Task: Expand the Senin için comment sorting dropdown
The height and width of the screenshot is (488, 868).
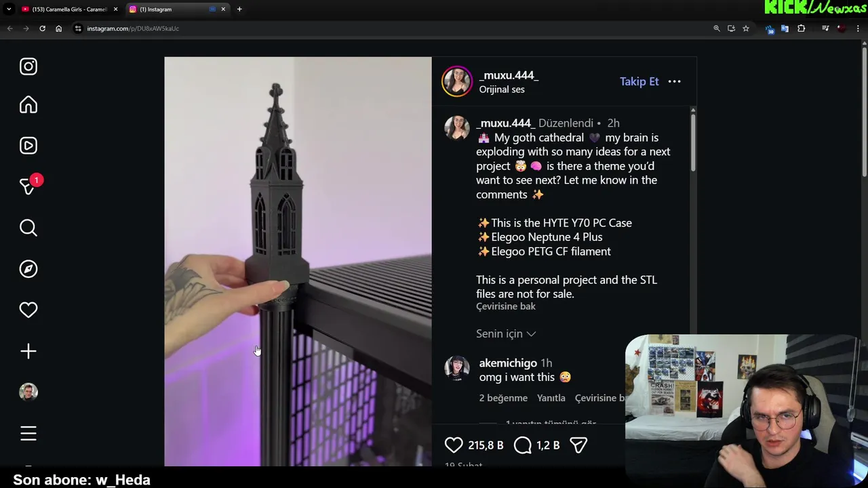Action: pyautogui.click(x=506, y=333)
